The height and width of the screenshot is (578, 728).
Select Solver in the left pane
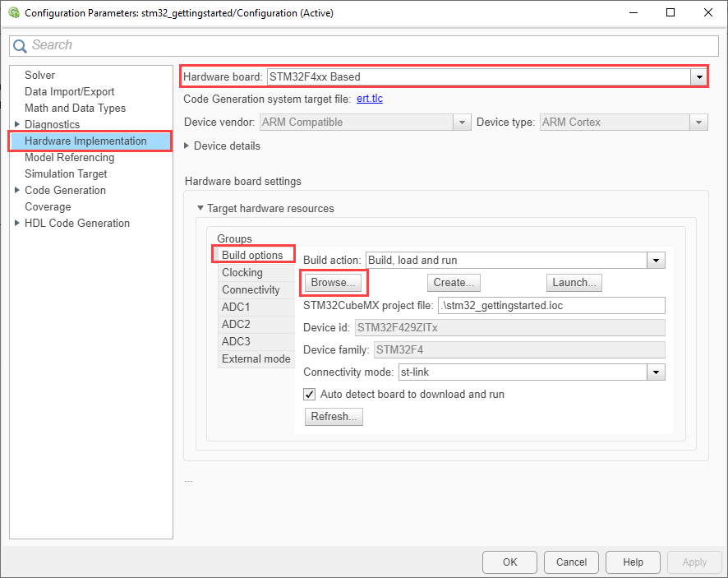click(39, 75)
